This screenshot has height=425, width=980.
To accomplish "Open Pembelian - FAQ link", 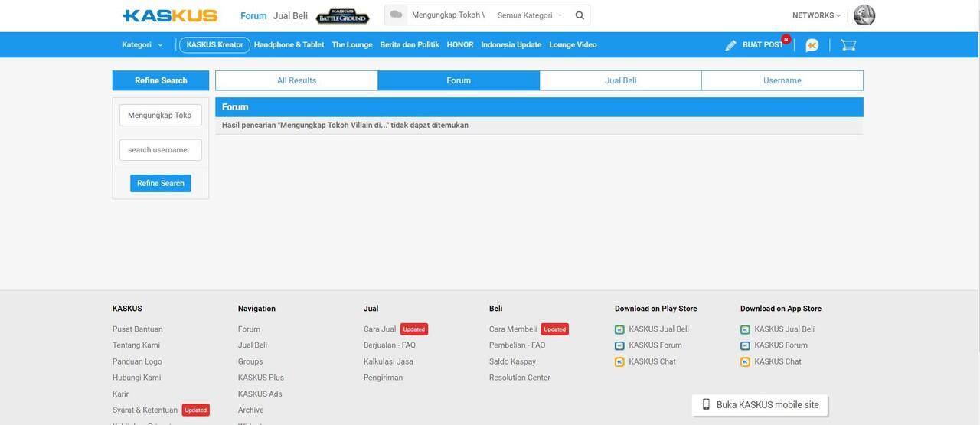I will tap(518, 345).
